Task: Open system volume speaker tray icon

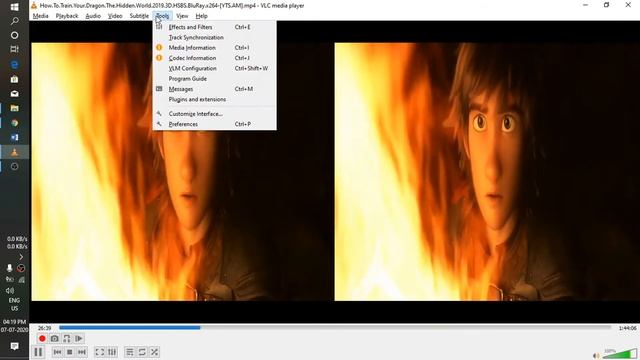Action: (9, 291)
